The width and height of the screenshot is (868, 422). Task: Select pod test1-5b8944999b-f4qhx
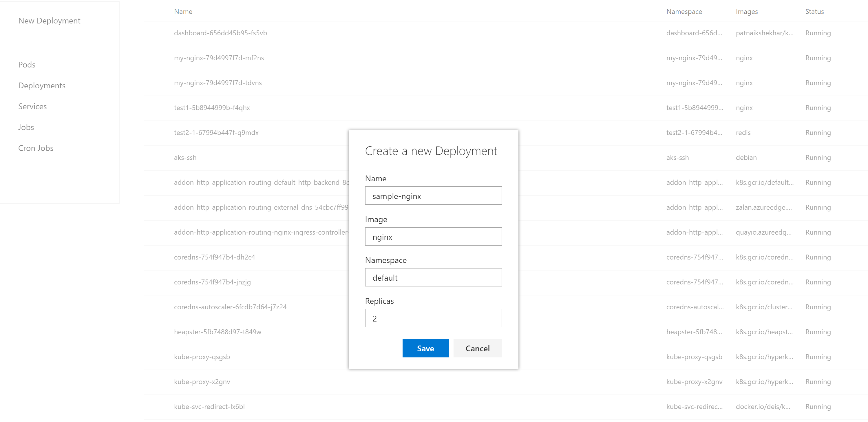pos(212,108)
